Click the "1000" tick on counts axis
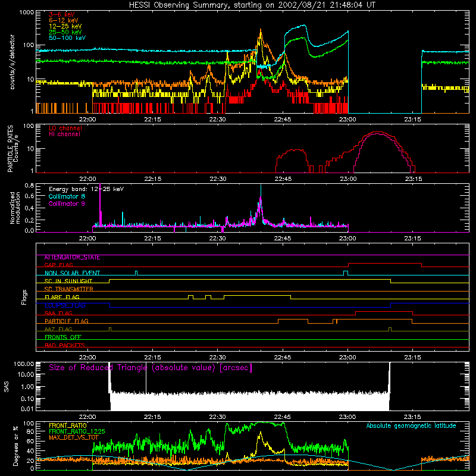 [26, 12]
